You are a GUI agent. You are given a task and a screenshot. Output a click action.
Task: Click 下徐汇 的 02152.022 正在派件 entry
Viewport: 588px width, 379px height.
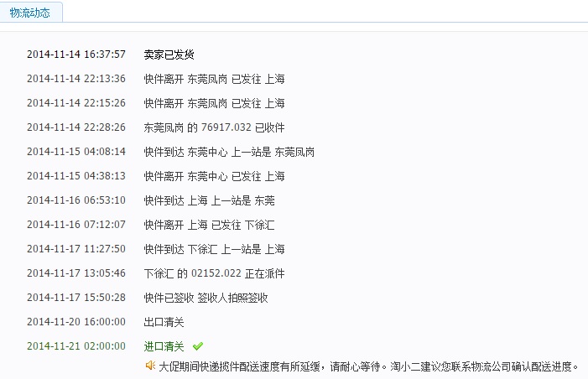[x=214, y=274]
